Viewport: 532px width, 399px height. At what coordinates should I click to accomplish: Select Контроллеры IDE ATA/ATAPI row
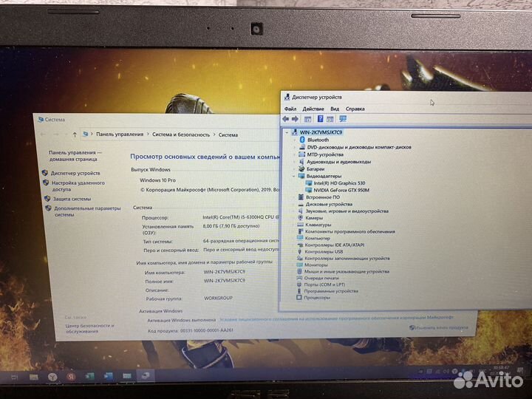pyautogui.click(x=334, y=245)
